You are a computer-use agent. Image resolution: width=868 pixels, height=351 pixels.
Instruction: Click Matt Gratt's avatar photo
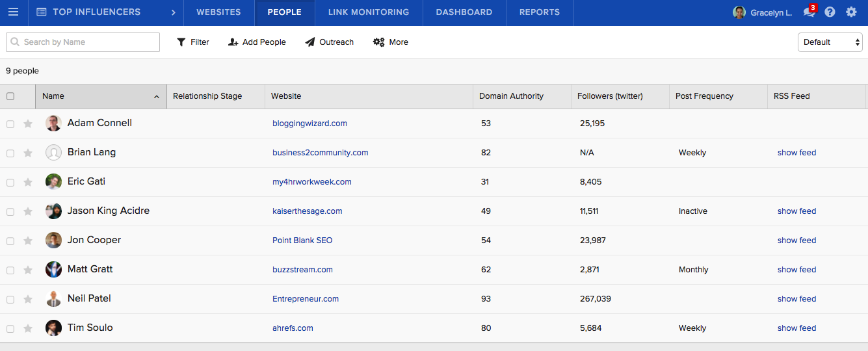53,270
